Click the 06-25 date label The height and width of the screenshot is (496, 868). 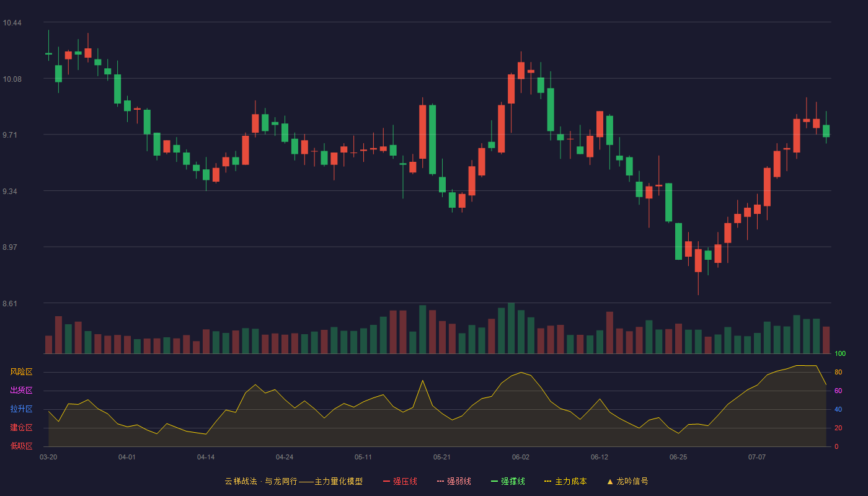coord(678,457)
